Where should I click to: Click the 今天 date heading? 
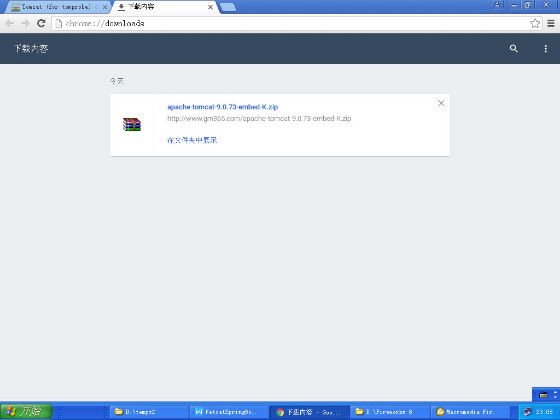tap(116, 81)
